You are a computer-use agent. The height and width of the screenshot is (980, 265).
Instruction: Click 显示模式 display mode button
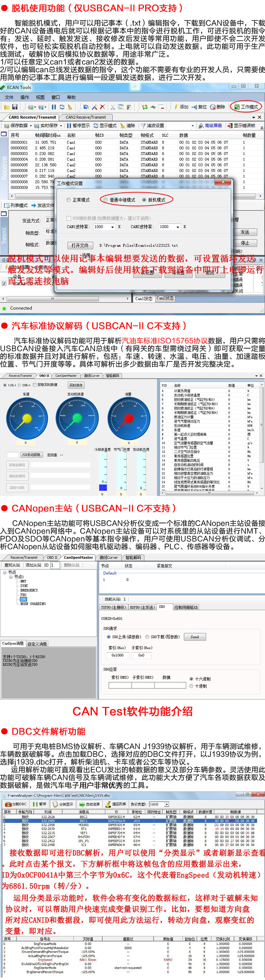click(105, 126)
